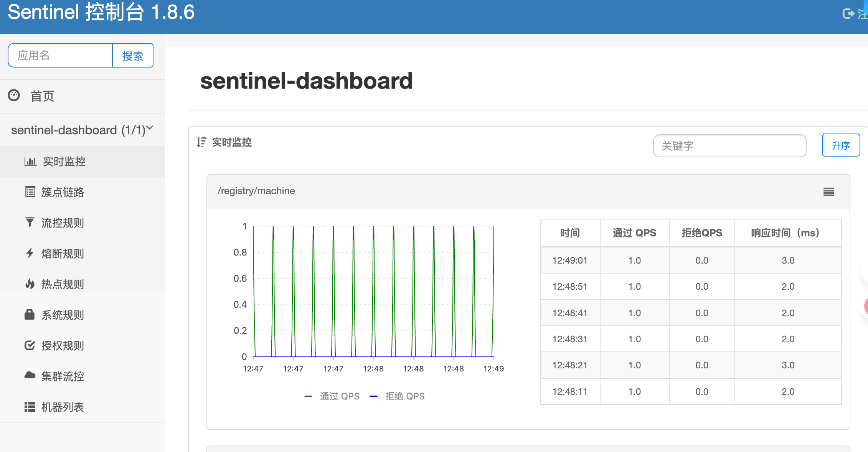868x452 pixels.
Task: Click the bar chart icon for 实时监控
Action: pyautogui.click(x=30, y=161)
